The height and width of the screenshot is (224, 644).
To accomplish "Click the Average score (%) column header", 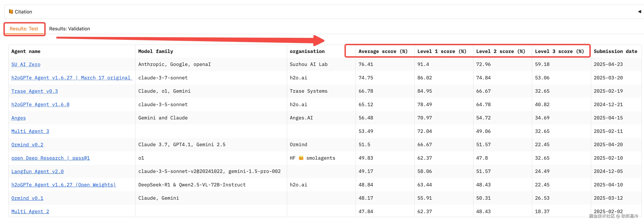I will tap(383, 51).
